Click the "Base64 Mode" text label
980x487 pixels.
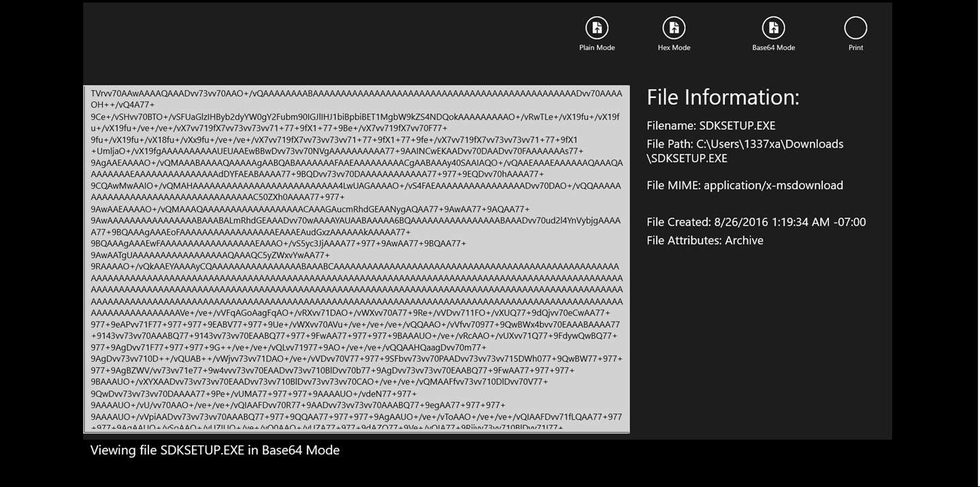tap(773, 48)
